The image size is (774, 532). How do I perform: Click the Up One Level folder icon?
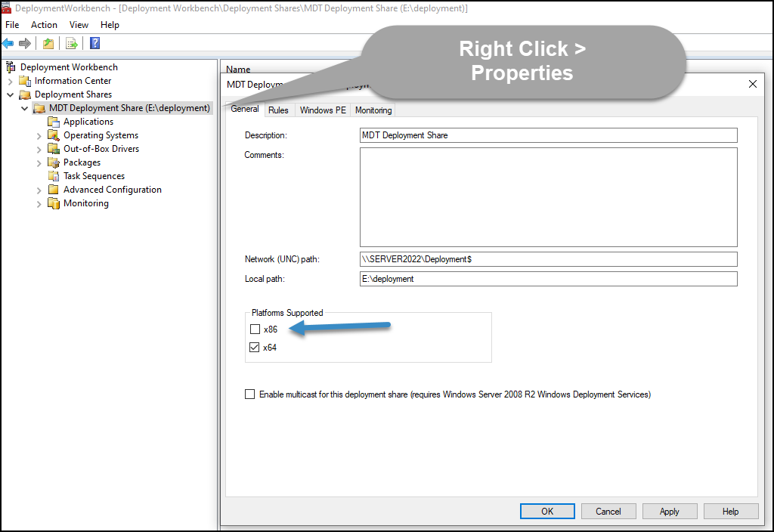pos(48,43)
